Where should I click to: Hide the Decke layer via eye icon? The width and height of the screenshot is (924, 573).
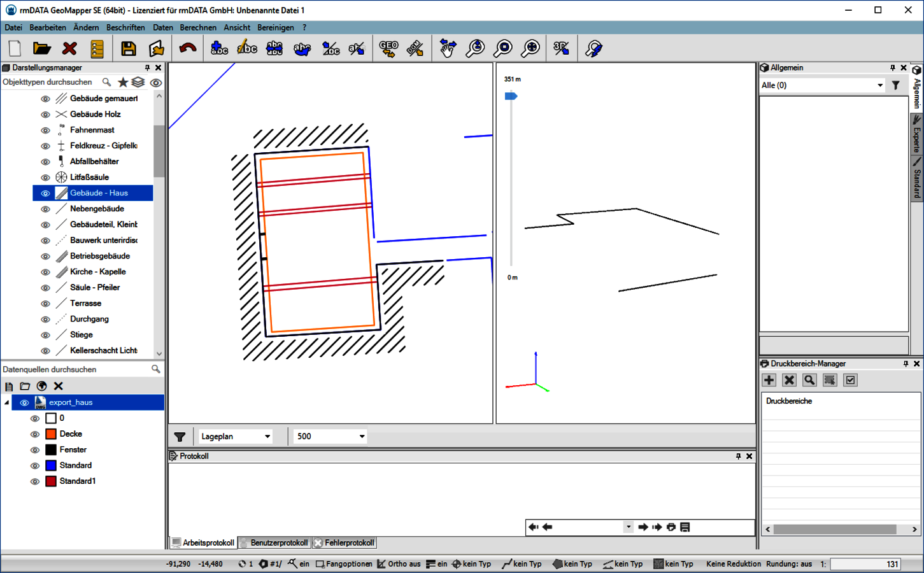35,434
